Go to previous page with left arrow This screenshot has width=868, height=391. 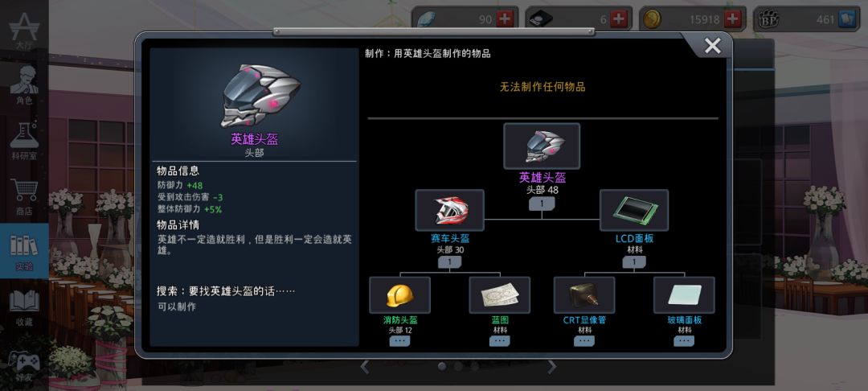click(x=365, y=366)
